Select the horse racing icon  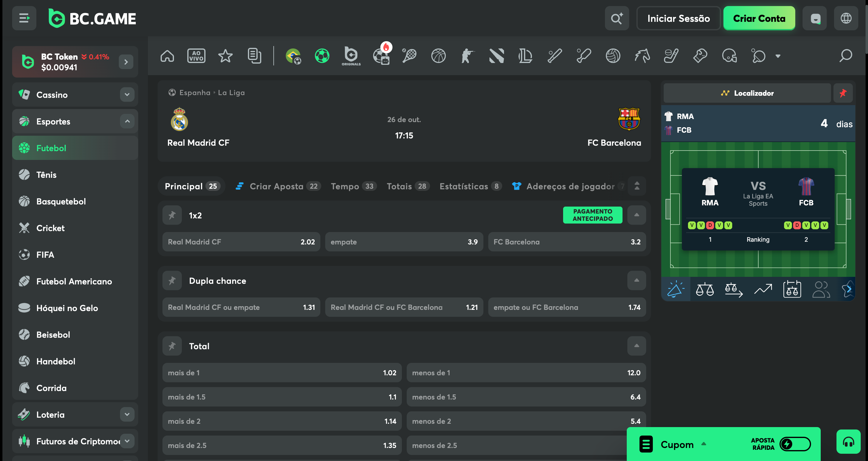642,56
